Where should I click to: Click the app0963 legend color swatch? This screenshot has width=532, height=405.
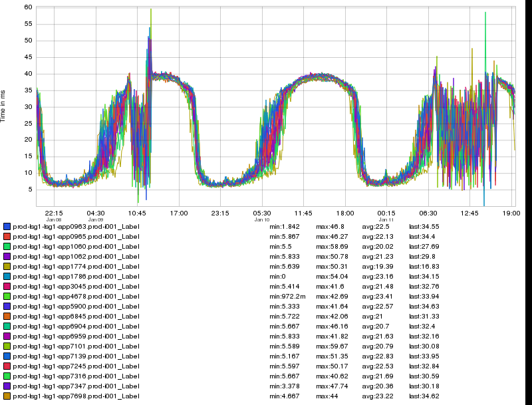pos(7,226)
